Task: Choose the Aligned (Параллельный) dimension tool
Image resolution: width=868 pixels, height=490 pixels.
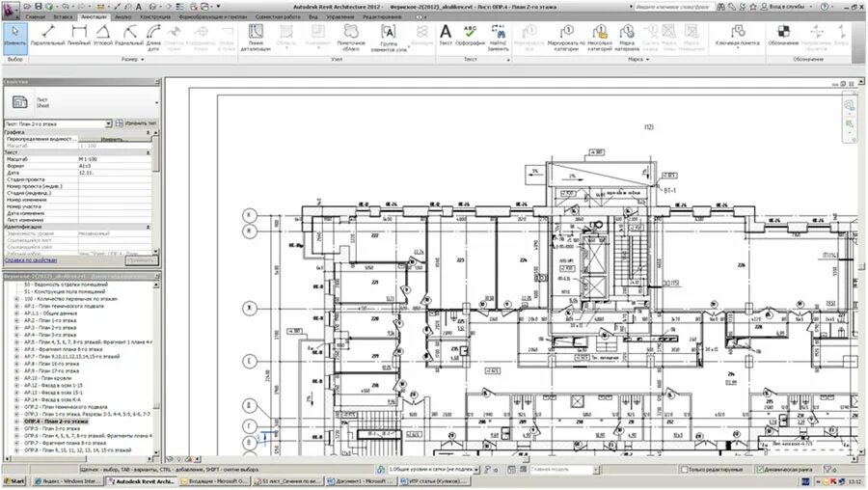Action: (47, 36)
